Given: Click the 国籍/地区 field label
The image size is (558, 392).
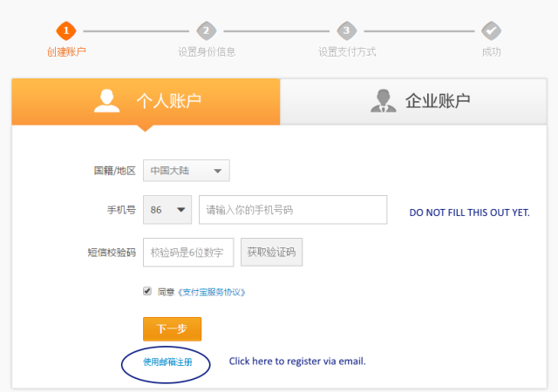Looking at the screenshot, I should (x=114, y=171).
